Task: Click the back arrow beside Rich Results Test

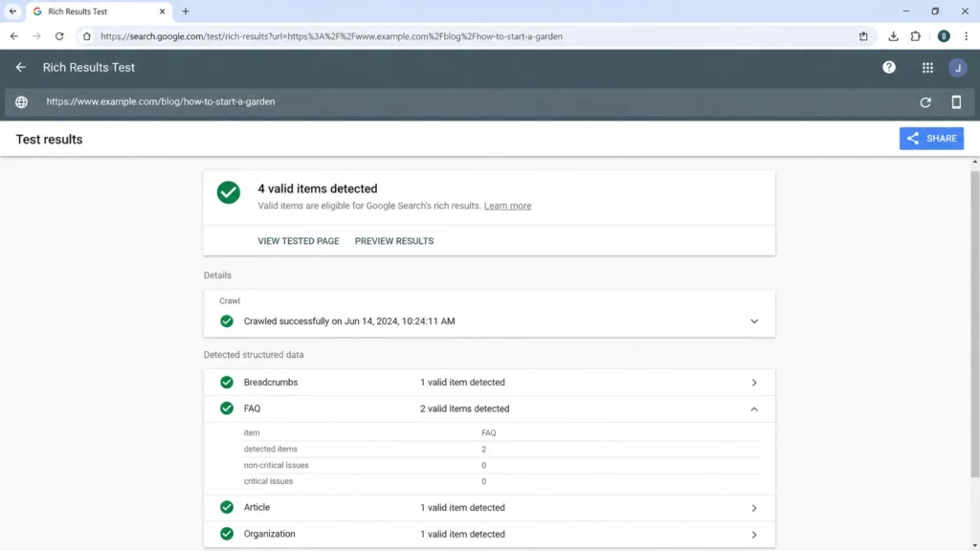Action: [x=21, y=68]
